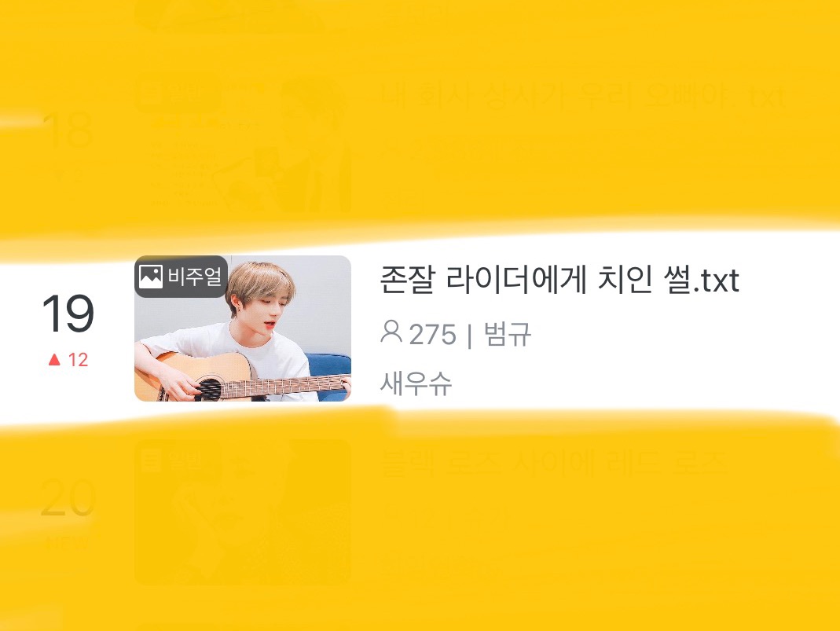Open the guitar player thumbnail image
Screen dimensions: 840x631
point(243,328)
